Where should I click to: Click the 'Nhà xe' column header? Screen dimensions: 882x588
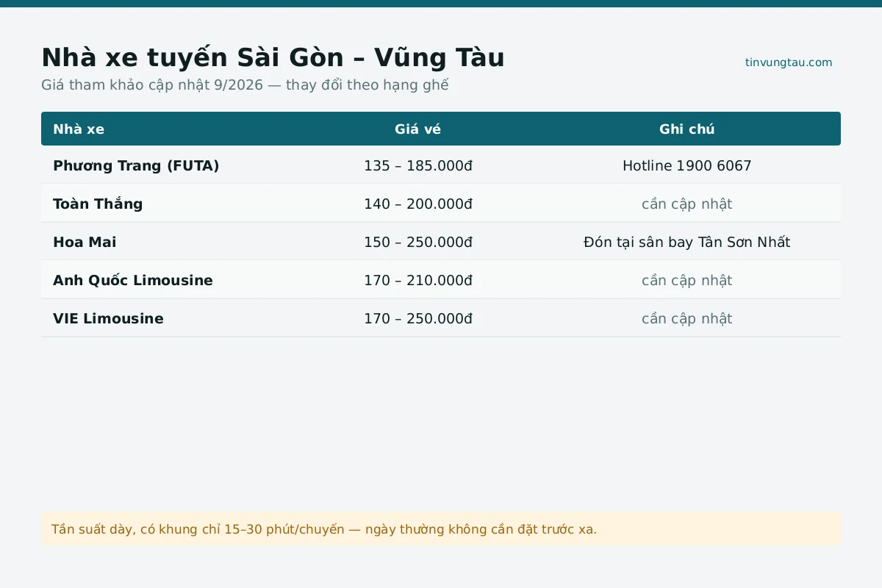tap(79, 129)
